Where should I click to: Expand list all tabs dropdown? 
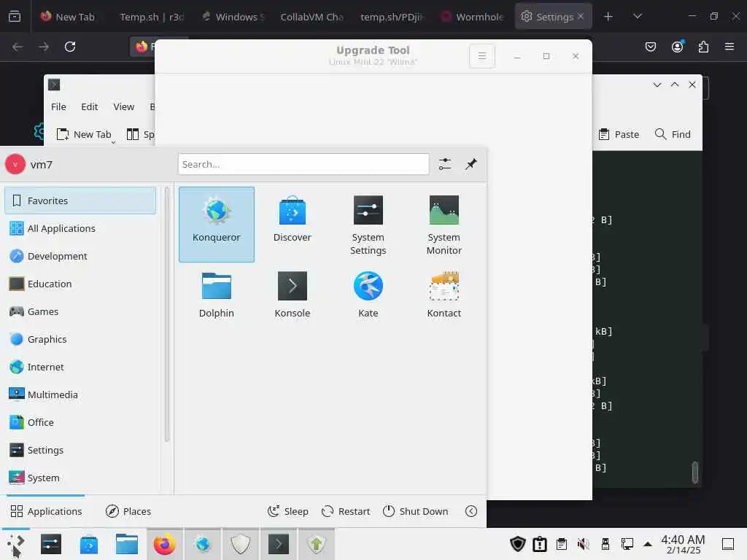pyautogui.click(x=638, y=17)
